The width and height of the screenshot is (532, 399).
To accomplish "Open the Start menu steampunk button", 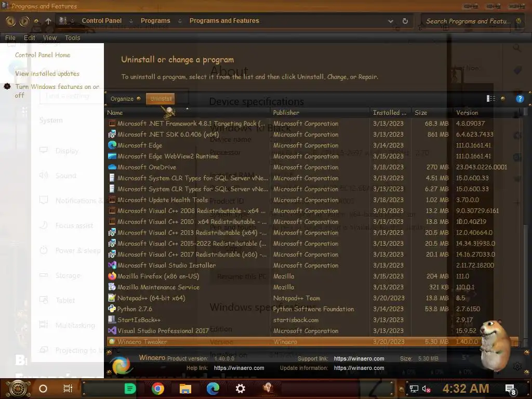I will 18,389.
